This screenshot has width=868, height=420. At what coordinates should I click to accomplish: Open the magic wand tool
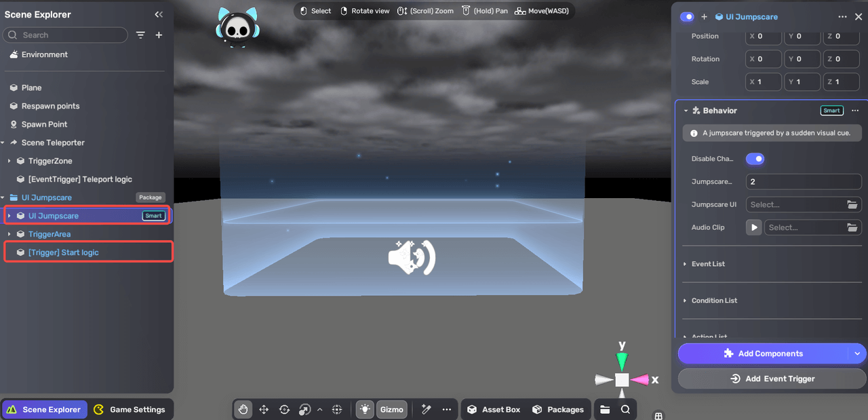coord(426,409)
